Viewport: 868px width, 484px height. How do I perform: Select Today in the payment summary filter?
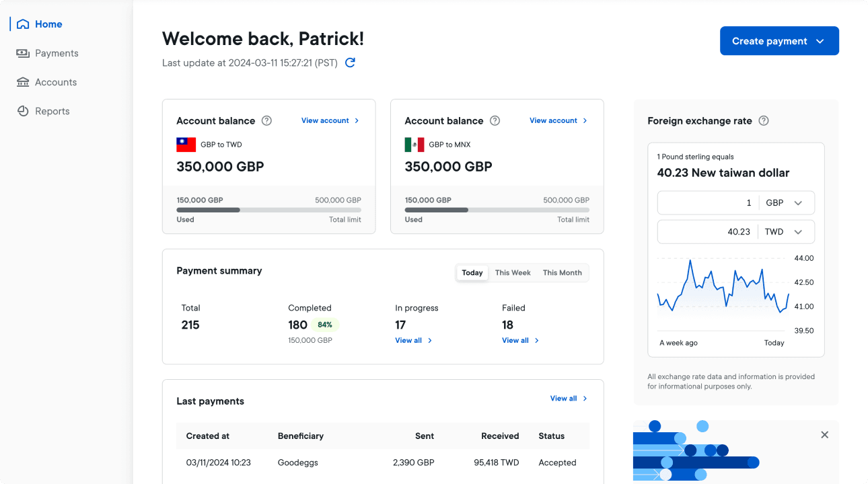click(472, 272)
